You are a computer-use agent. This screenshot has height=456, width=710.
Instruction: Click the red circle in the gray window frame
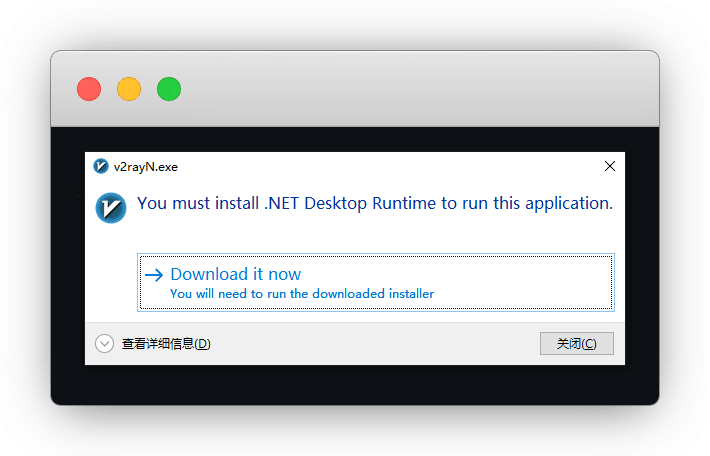(x=89, y=89)
